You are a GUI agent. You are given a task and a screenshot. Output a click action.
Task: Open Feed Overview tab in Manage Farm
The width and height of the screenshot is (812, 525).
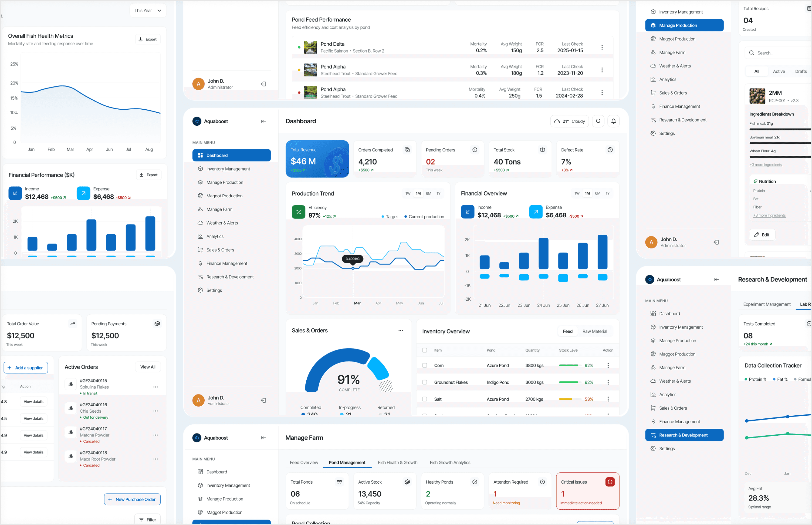(x=304, y=463)
